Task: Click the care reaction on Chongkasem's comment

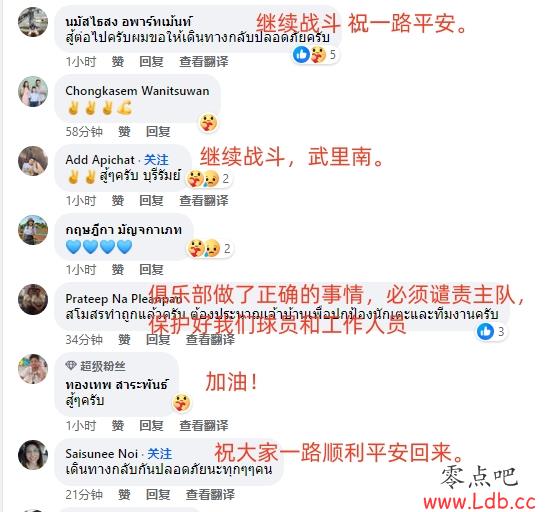Action: point(209,123)
